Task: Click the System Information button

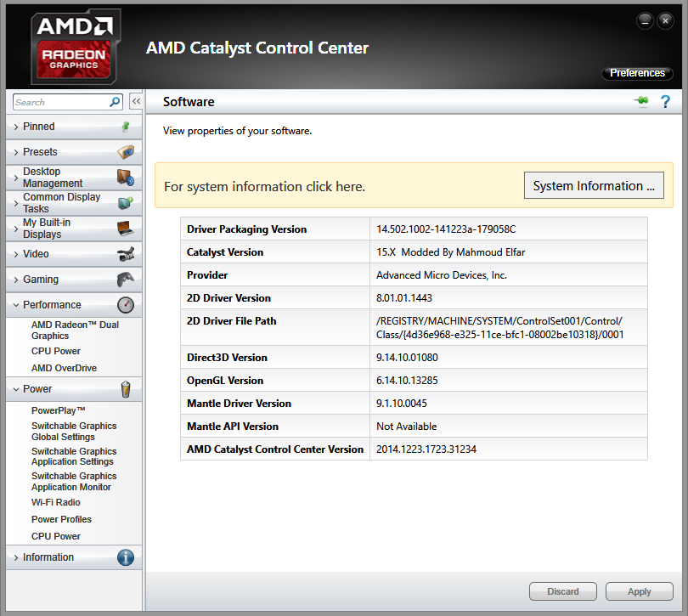Action: coord(594,185)
